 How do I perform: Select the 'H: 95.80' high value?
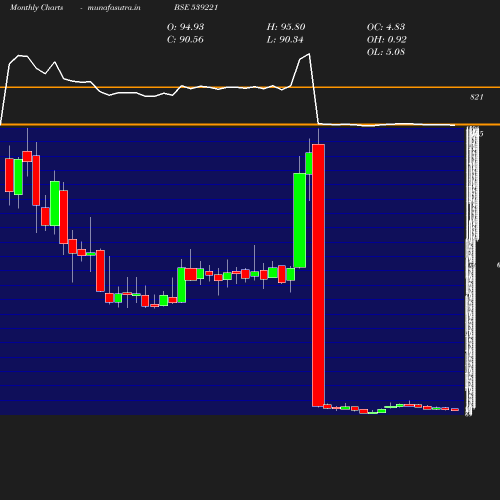(286, 27)
